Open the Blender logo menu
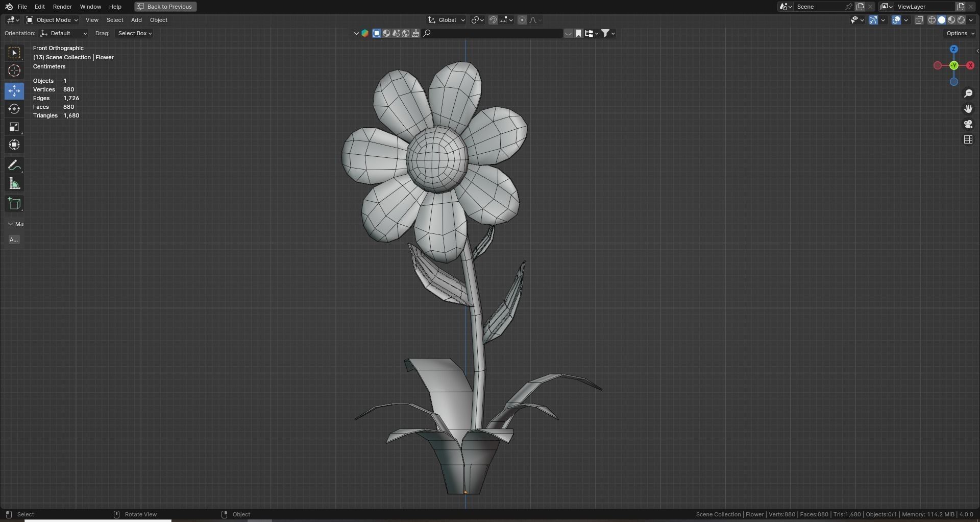 [x=9, y=7]
